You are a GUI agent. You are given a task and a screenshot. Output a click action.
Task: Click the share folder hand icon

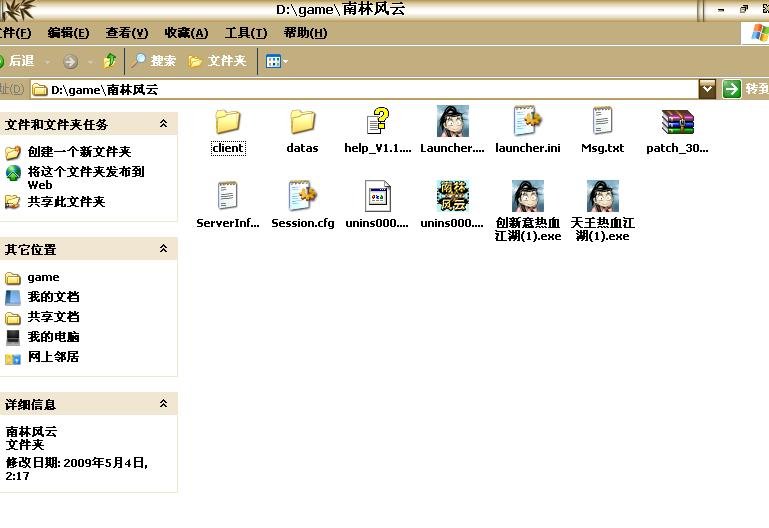point(12,201)
